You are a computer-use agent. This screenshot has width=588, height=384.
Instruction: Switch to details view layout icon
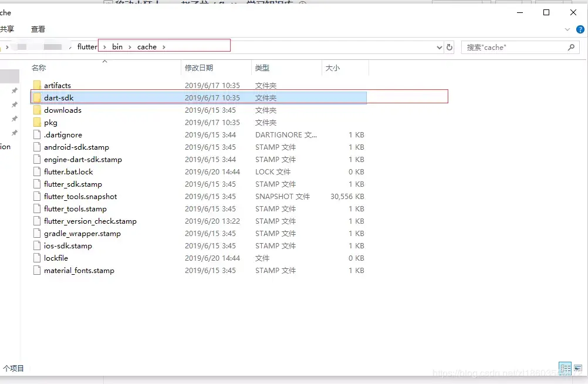(x=565, y=368)
